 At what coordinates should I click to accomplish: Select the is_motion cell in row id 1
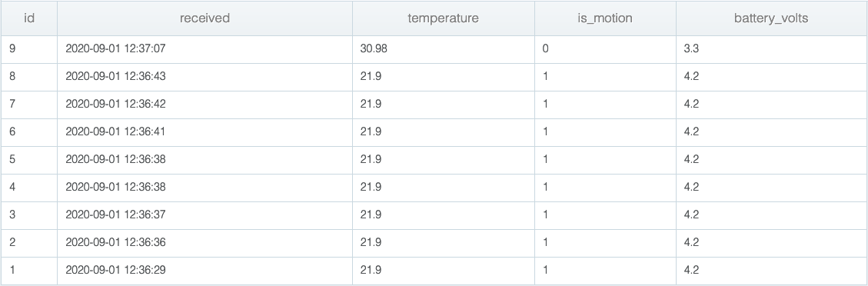click(605, 271)
